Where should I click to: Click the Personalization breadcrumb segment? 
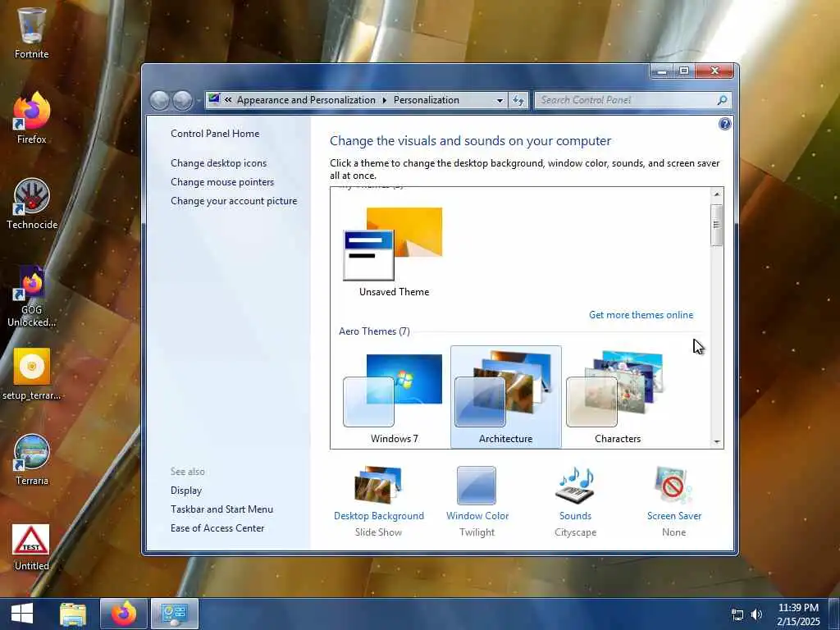tap(426, 100)
